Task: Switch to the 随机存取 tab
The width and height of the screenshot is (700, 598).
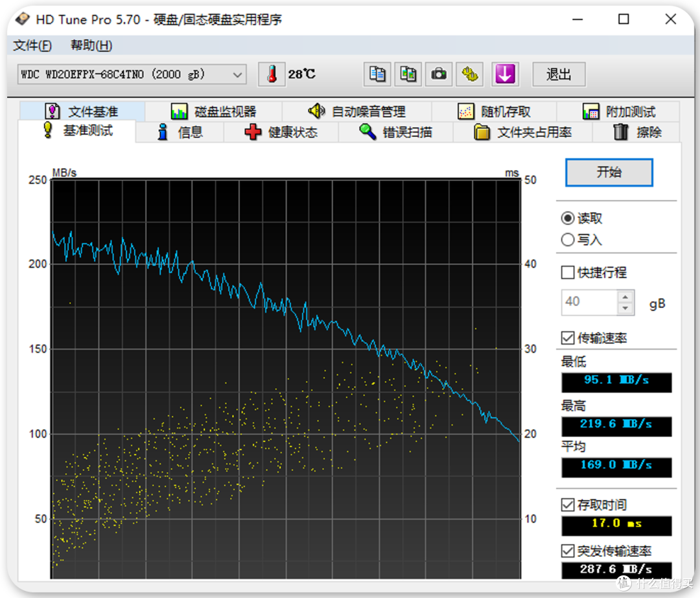Action: (494, 111)
